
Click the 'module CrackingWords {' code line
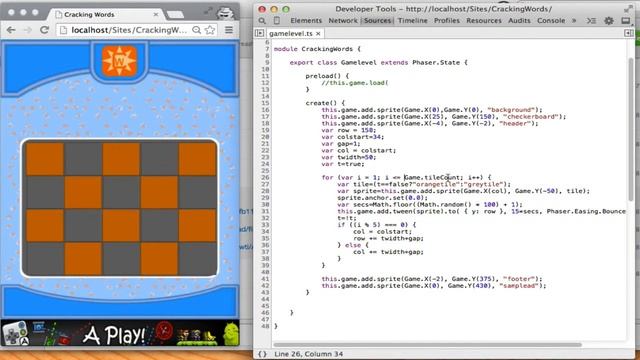point(317,49)
